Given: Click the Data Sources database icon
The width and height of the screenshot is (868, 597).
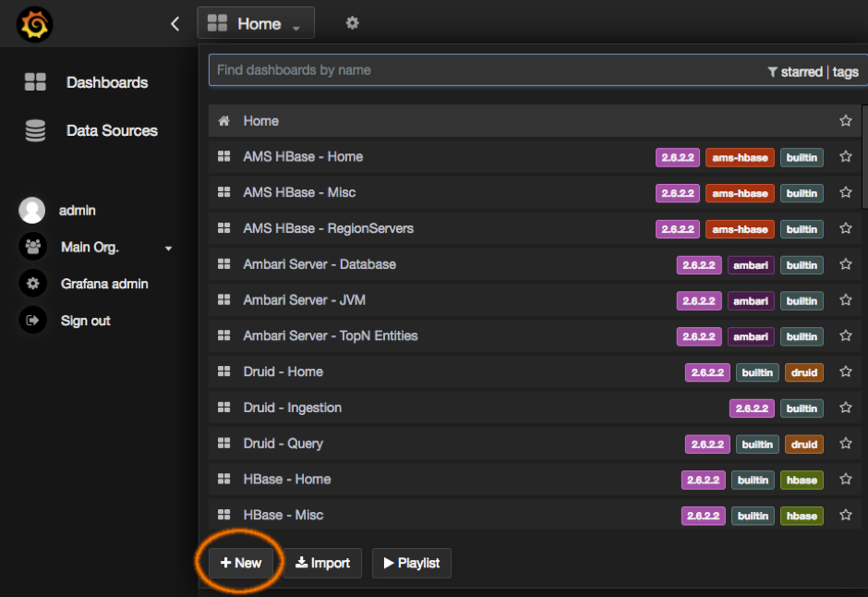Looking at the screenshot, I should tap(35, 131).
